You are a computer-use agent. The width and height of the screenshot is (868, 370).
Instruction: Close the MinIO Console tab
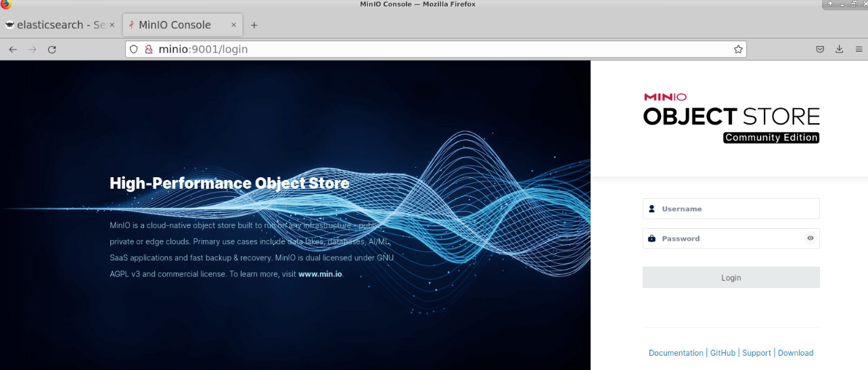[x=234, y=25]
